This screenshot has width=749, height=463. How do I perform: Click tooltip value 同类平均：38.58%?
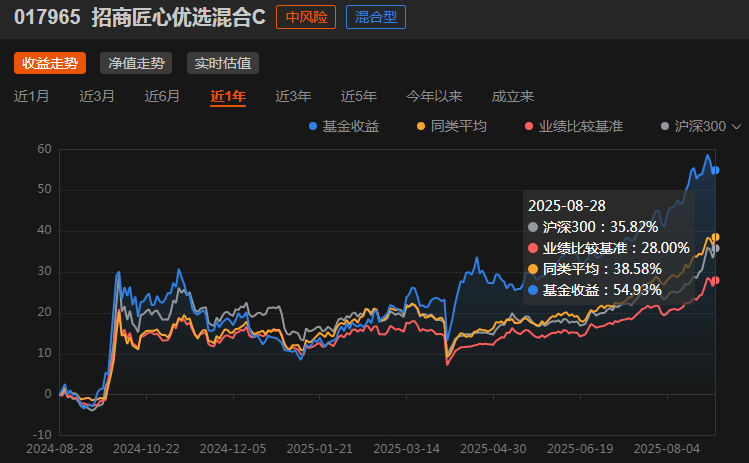(x=595, y=269)
